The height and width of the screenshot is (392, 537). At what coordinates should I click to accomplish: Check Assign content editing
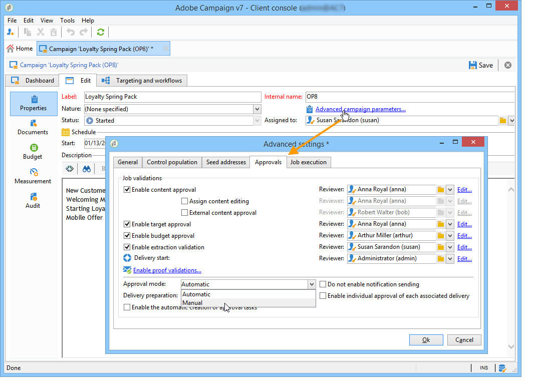[x=184, y=201]
